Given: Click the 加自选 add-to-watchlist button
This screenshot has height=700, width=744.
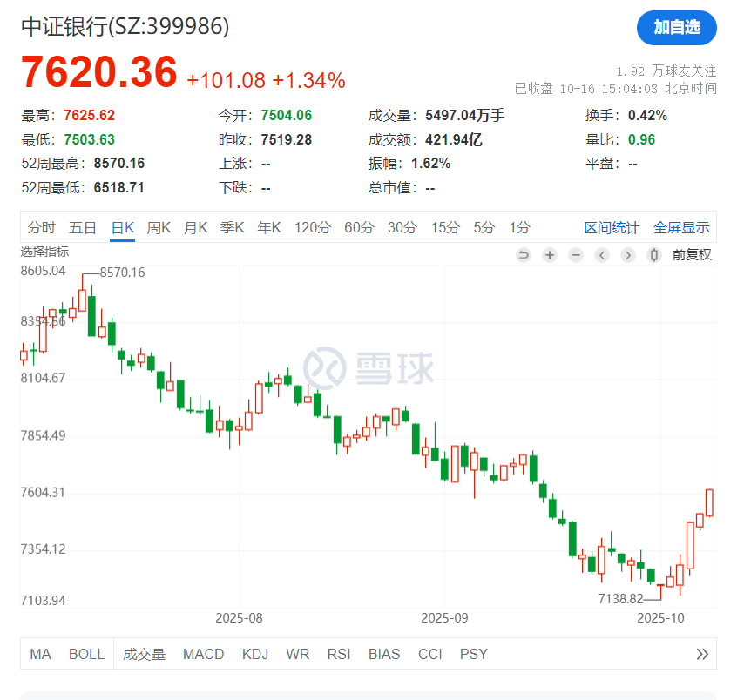Looking at the screenshot, I should tap(676, 28).
